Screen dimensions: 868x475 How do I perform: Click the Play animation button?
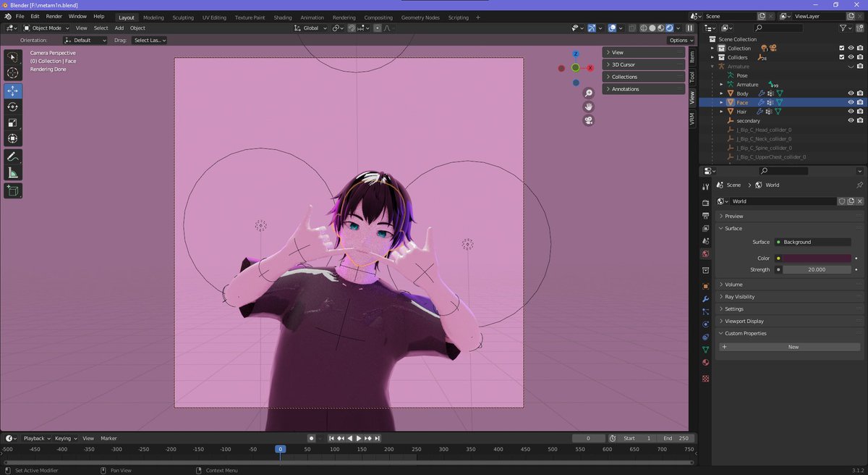point(359,438)
